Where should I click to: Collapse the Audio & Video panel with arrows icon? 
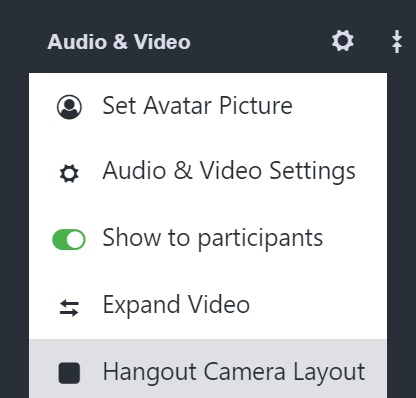tap(397, 41)
